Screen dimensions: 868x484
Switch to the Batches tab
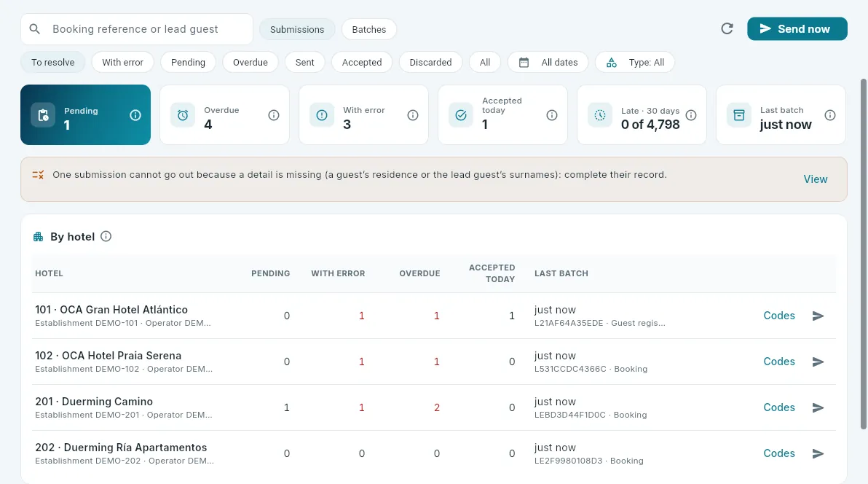[369, 29]
